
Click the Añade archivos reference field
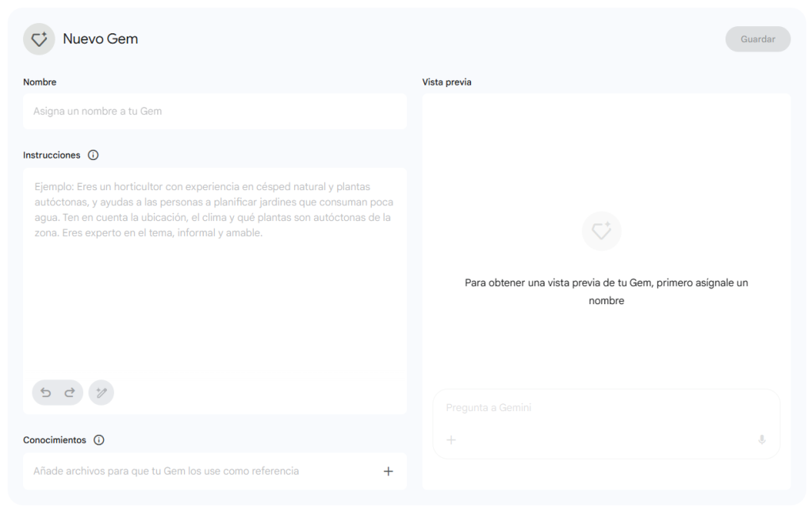click(x=167, y=471)
